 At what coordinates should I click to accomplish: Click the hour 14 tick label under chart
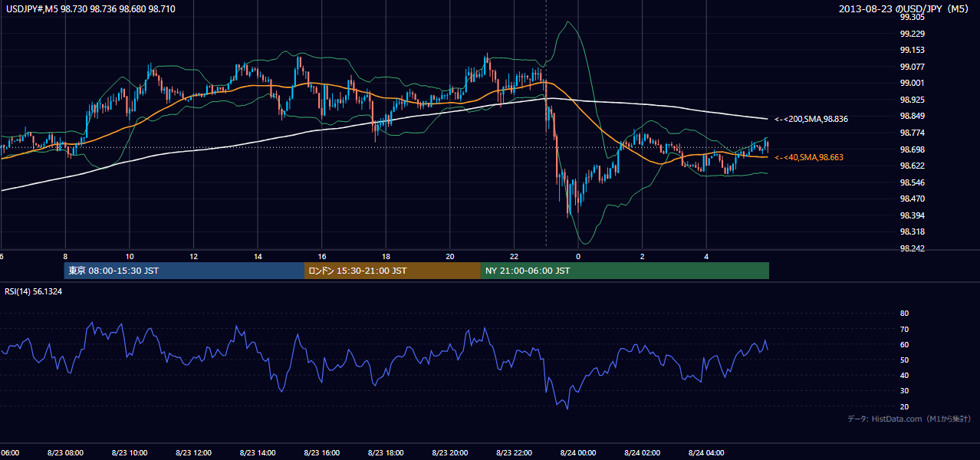coord(258,256)
